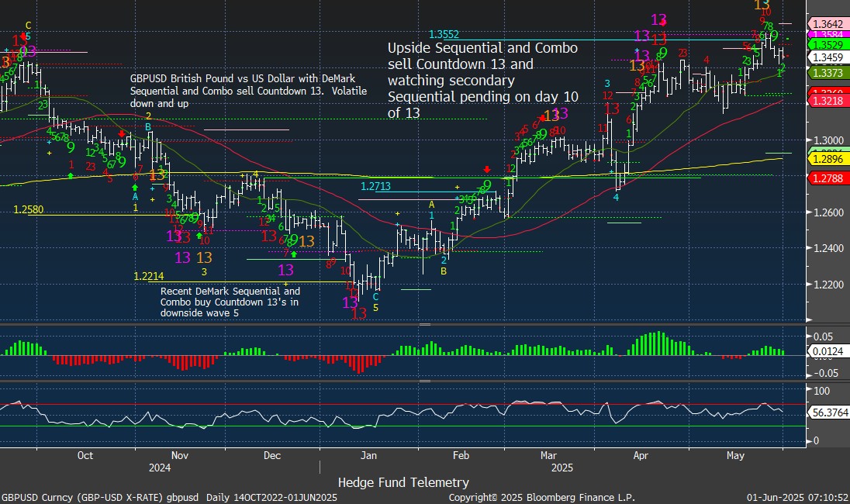
Task: Click the 100 label on RSI axis
Action: pos(822,391)
